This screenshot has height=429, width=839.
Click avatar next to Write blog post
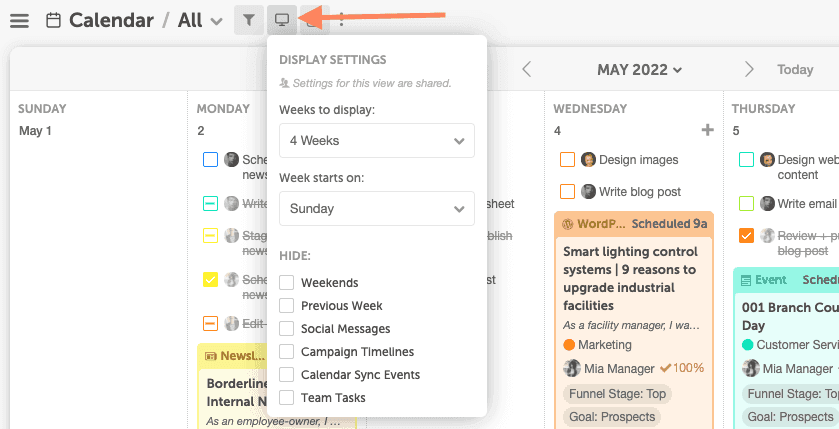tap(588, 191)
